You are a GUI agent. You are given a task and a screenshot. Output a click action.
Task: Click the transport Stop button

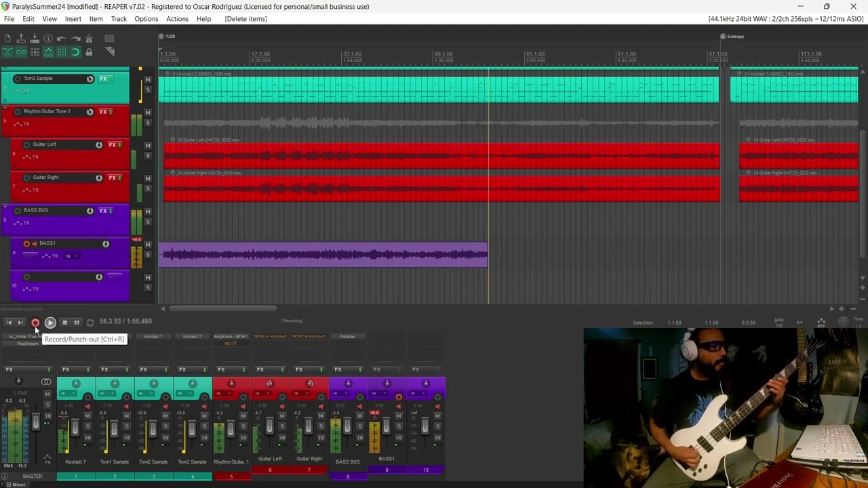pos(64,323)
